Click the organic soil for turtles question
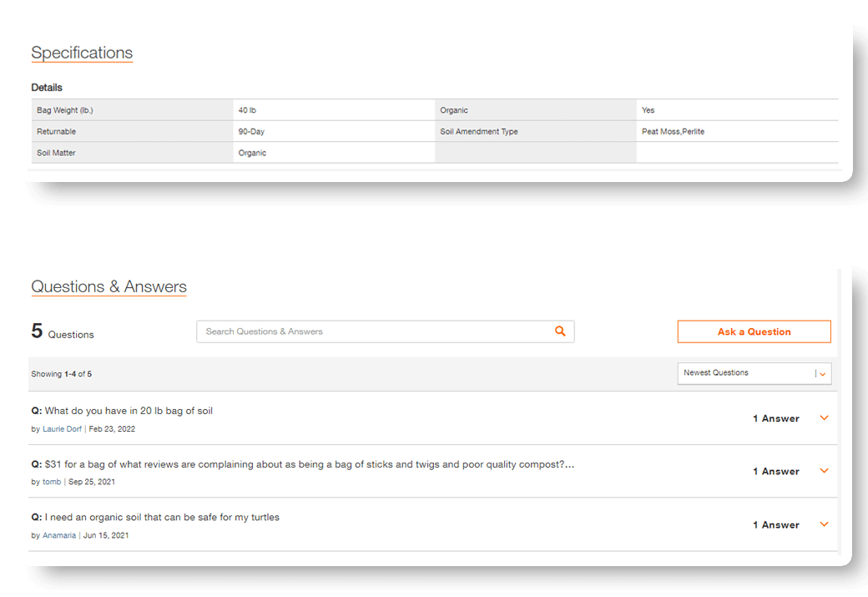Viewport: 868px width, 597px height. pos(155,517)
